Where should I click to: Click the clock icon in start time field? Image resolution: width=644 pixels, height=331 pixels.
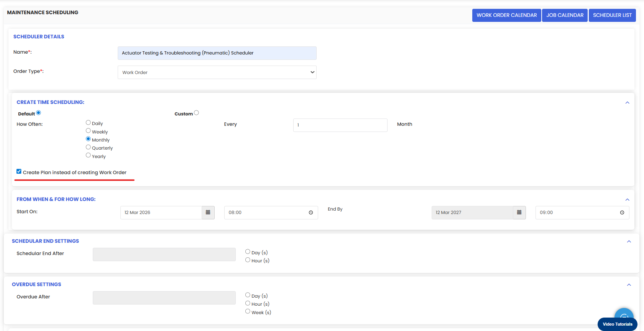point(311,212)
